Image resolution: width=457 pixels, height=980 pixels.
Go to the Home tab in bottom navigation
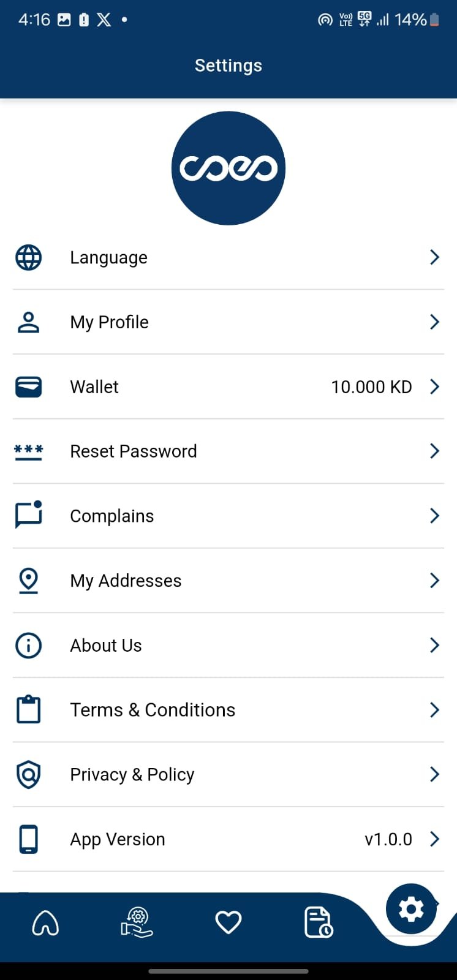[x=45, y=922]
